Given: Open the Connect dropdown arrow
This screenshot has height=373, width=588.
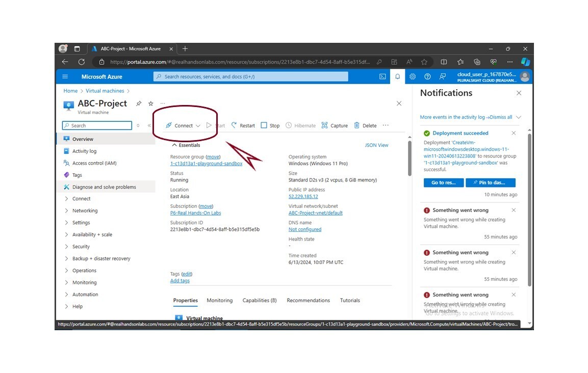Looking at the screenshot, I should 198,126.
